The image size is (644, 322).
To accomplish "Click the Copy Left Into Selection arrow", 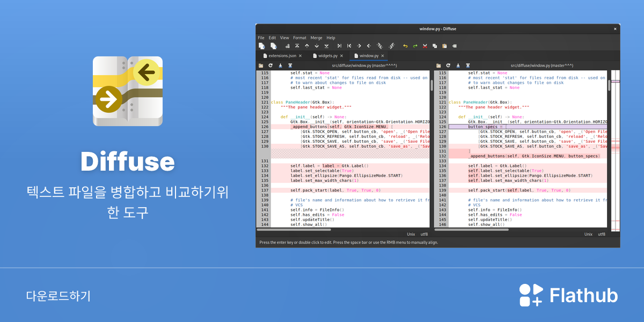I will click(x=359, y=46).
